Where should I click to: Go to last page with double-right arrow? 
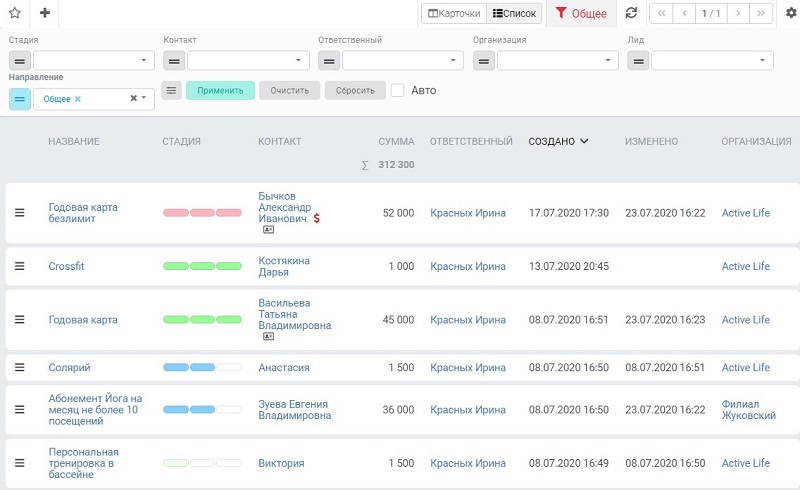[761, 13]
